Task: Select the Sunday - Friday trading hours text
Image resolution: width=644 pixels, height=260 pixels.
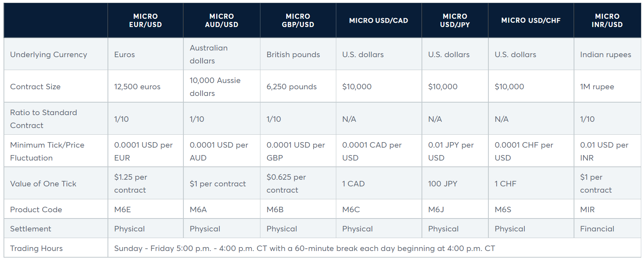Action: 304,248
